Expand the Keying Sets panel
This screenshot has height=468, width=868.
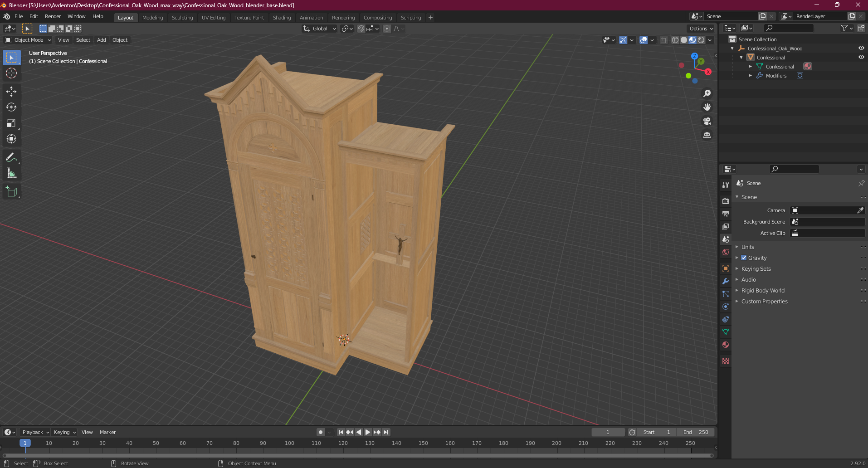coord(756,268)
